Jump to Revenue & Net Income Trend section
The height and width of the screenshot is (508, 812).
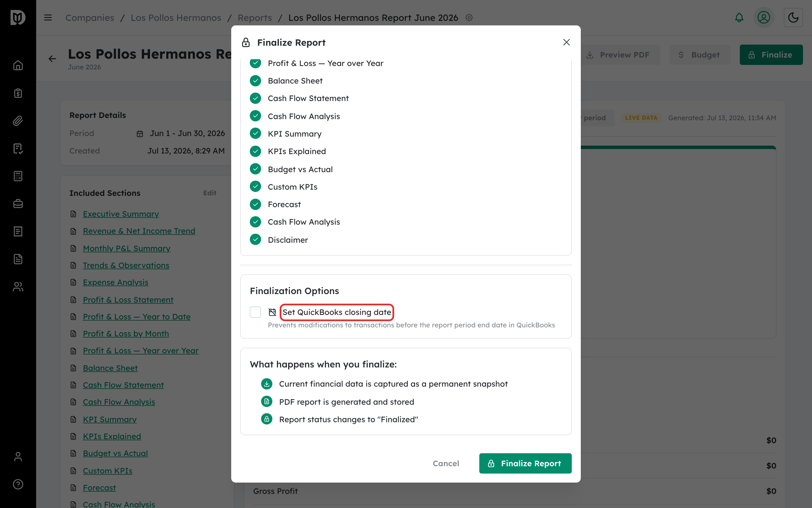[139, 231]
